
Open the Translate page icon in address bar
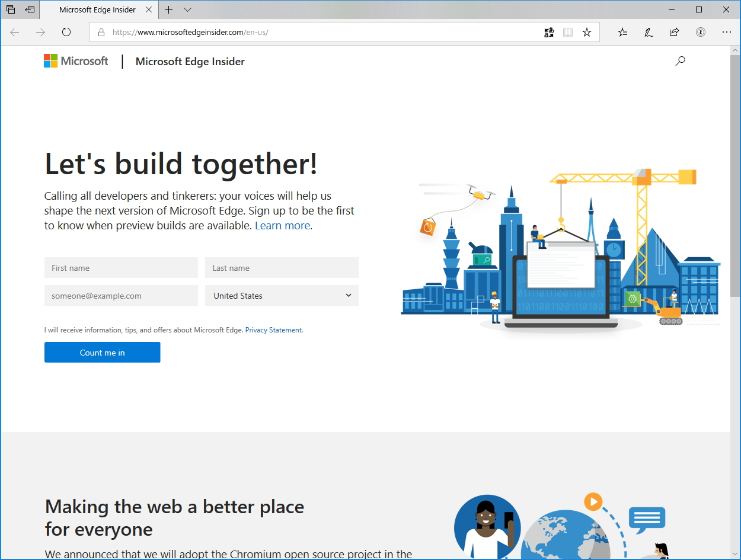549,32
